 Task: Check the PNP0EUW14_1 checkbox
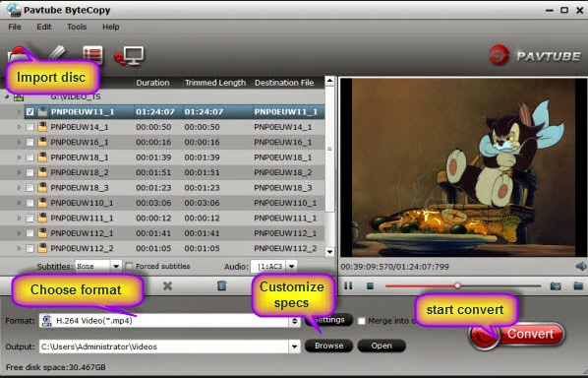point(30,127)
